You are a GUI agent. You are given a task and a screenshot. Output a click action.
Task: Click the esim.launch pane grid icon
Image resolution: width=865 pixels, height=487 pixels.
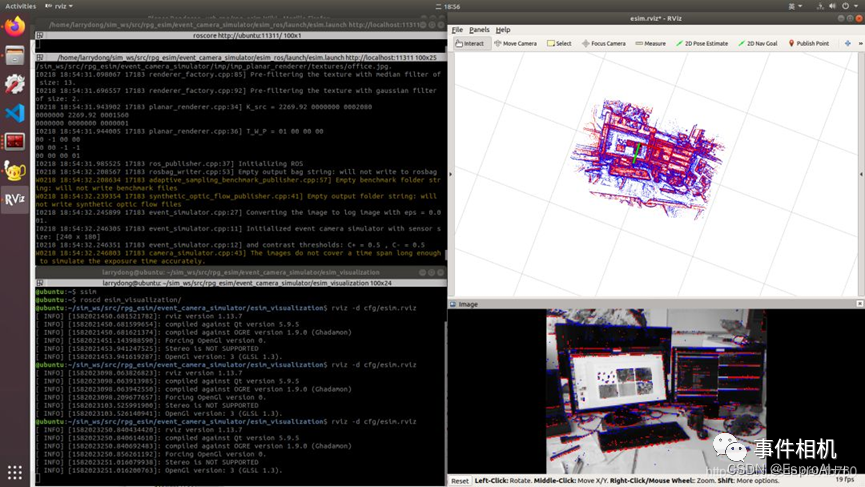tap(40, 57)
